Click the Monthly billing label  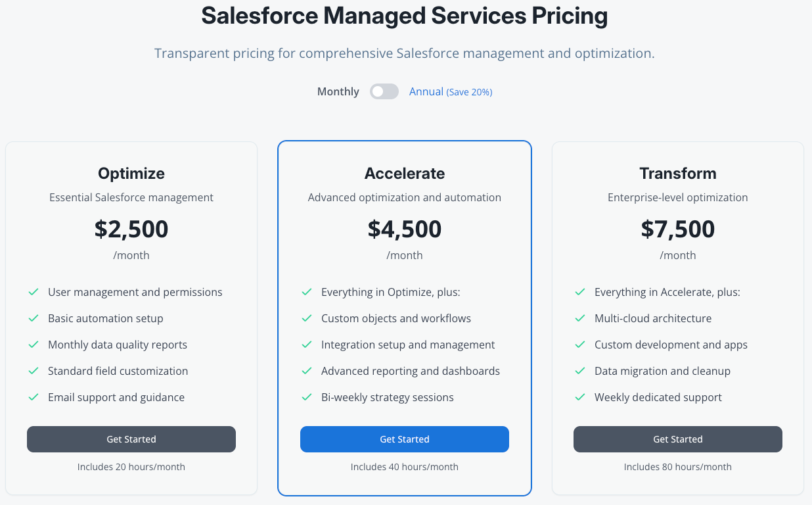338,91
